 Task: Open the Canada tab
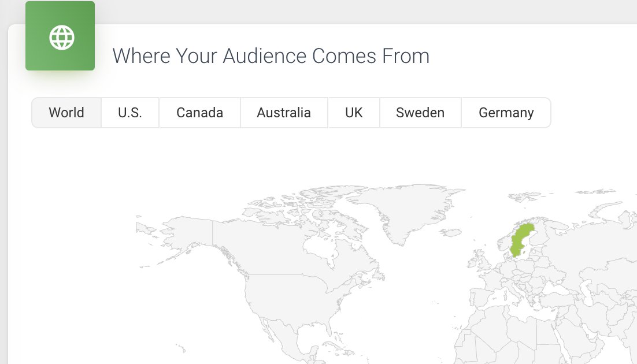point(199,113)
